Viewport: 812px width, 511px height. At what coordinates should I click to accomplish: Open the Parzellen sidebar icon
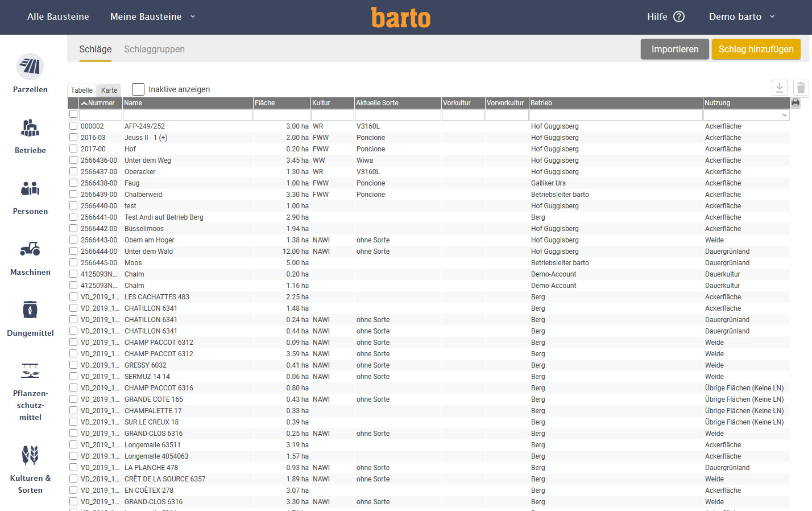[x=30, y=67]
